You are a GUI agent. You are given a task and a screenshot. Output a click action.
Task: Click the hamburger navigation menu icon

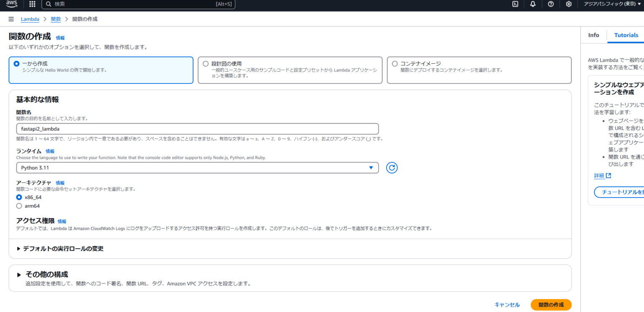click(11, 18)
